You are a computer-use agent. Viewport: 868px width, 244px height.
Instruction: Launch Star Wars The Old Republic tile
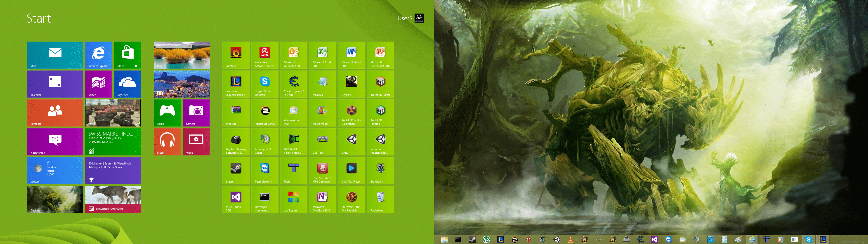(x=352, y=200)
